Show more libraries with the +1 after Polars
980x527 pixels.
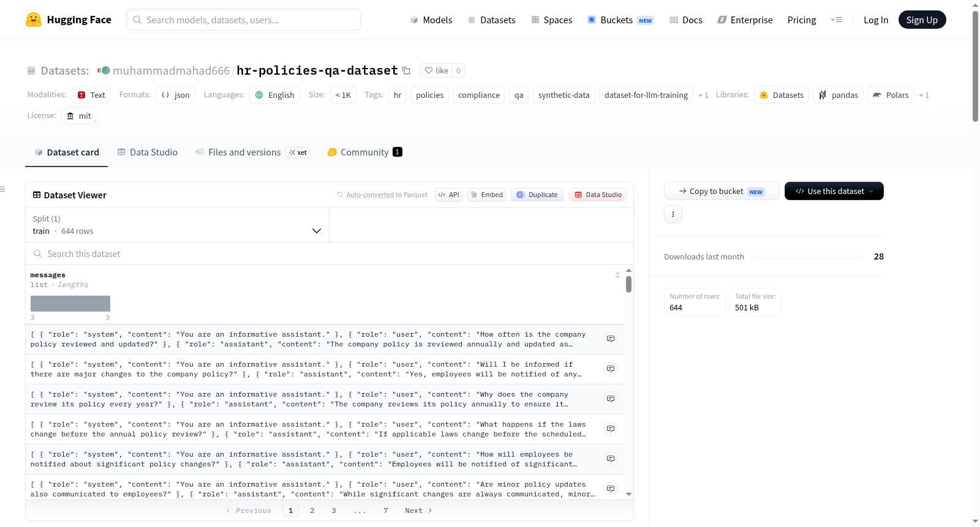click(x=924, y=95)
